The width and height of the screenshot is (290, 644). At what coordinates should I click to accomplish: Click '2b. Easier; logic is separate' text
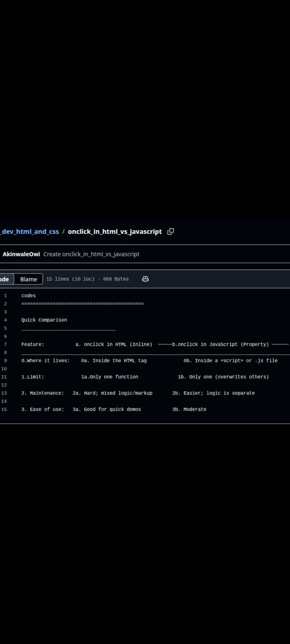pyautogui.click(x=214, y=393)
